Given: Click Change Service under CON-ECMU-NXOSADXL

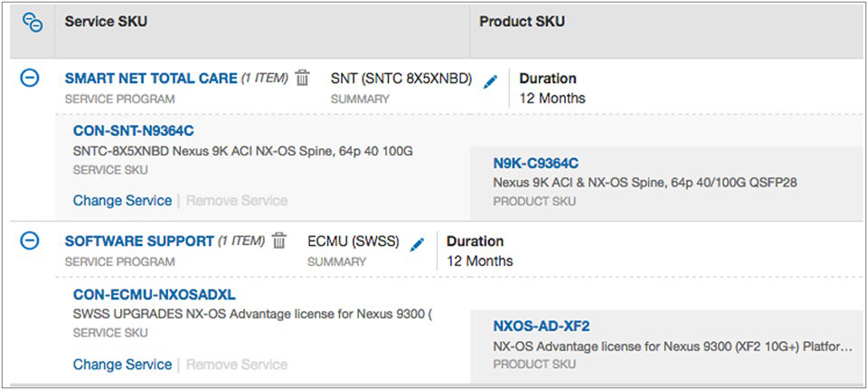Looking at the screenshot, I should coord(122,364).
